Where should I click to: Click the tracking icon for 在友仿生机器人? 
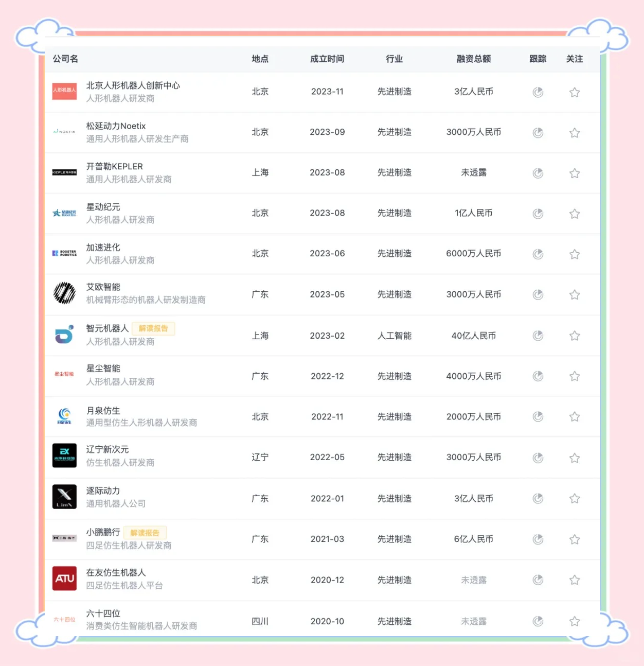(x=538, y=580)
